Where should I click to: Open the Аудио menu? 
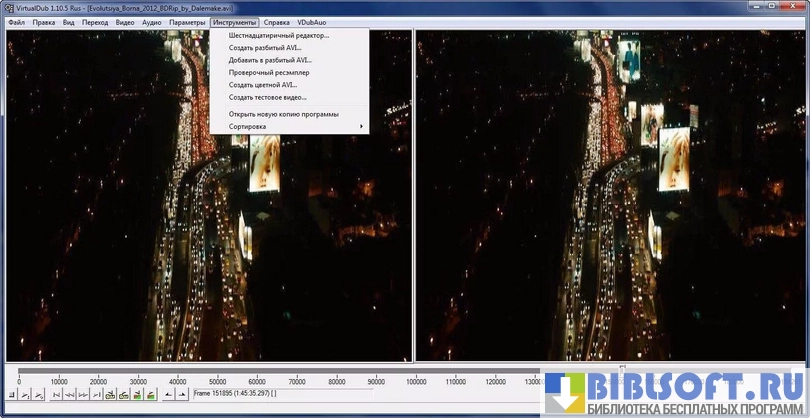point(151,22)
